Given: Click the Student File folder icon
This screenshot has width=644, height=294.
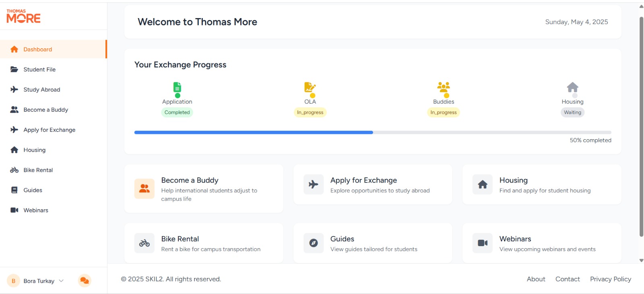Looking at the screenshot, I should pos(14,69).
